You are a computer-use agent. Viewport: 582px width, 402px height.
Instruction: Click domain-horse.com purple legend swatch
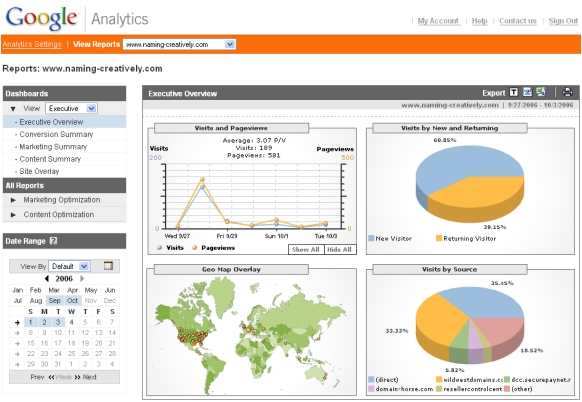point(371,389)
